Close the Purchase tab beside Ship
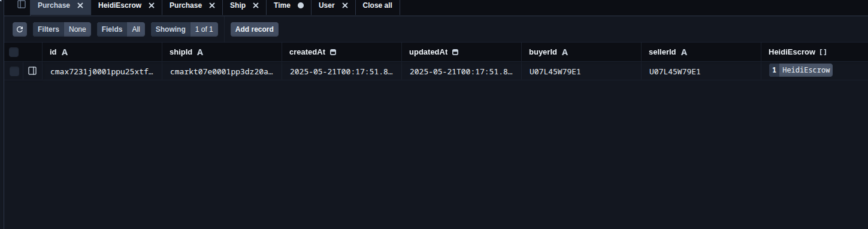 point(212,5)
